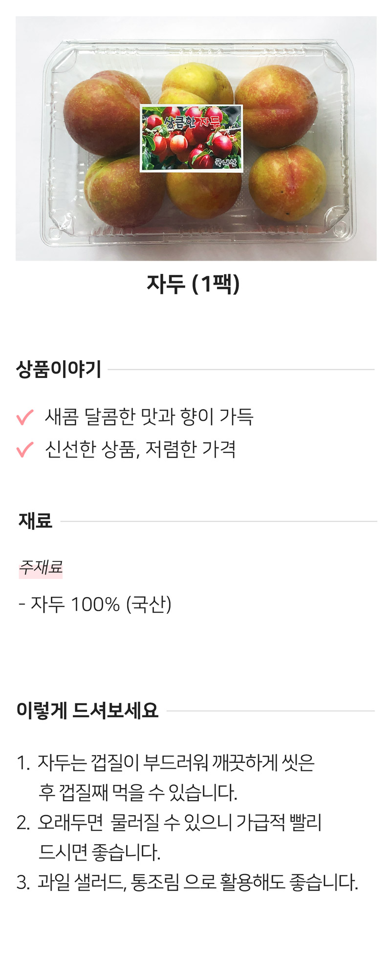Click the 상품이야기 section heading
This screenshot has height=980, width=391.
[x=59, y=369]
